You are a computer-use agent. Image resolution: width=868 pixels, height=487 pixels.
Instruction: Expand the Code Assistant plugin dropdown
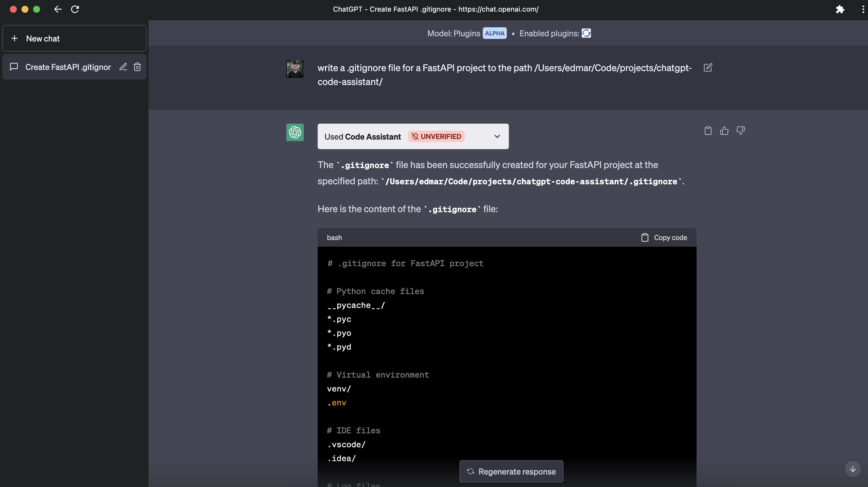[497, 136]
